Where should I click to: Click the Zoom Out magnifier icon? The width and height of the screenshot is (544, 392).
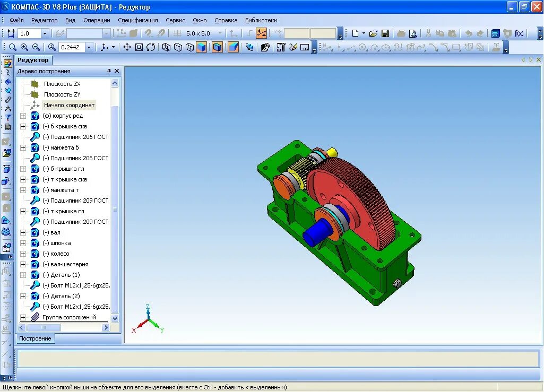[x=36, y=47]
